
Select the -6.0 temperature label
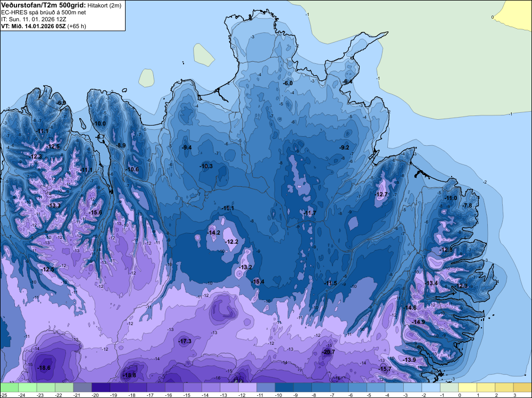click(288, 83)
